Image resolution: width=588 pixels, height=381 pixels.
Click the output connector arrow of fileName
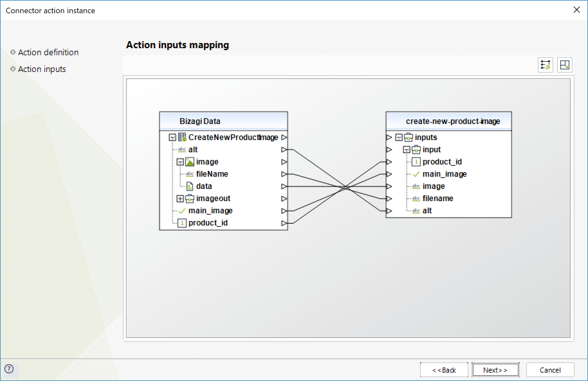[284, 174]
